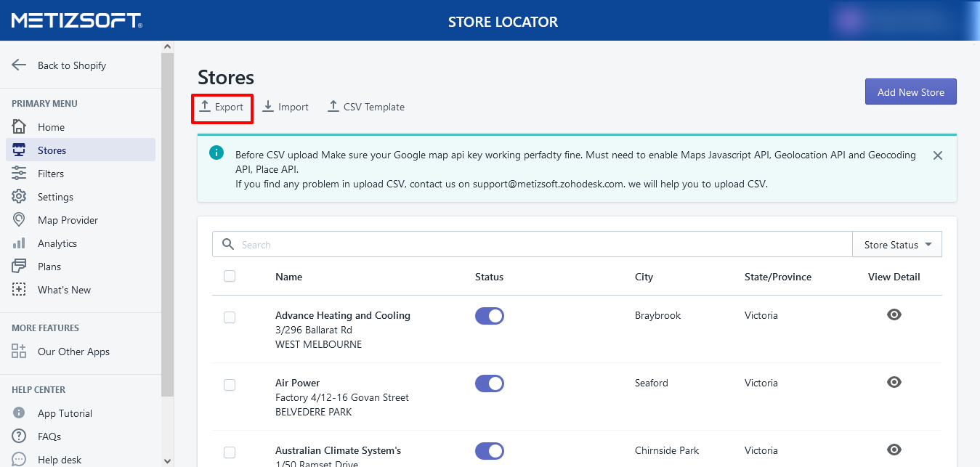Click the Add New Store button
This screenshot has width=980, height=467.
pyautogui.click(x=910, y=92)
